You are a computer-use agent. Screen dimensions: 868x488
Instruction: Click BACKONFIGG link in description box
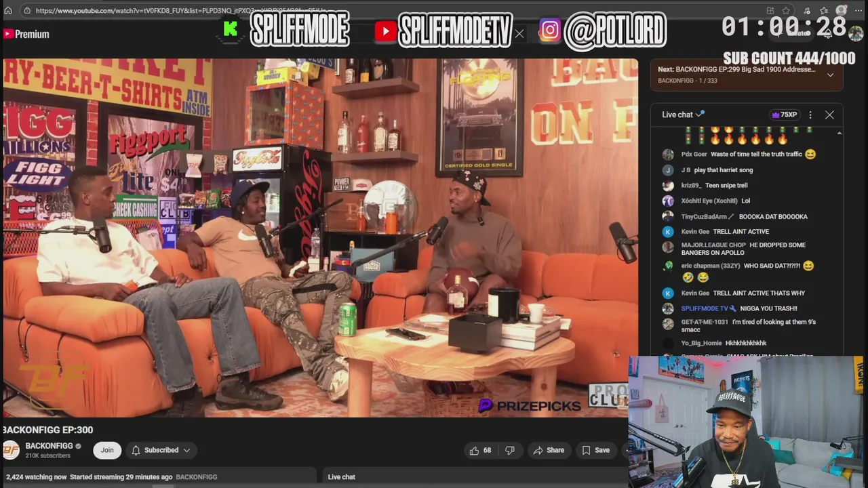(x=197, y=477)
